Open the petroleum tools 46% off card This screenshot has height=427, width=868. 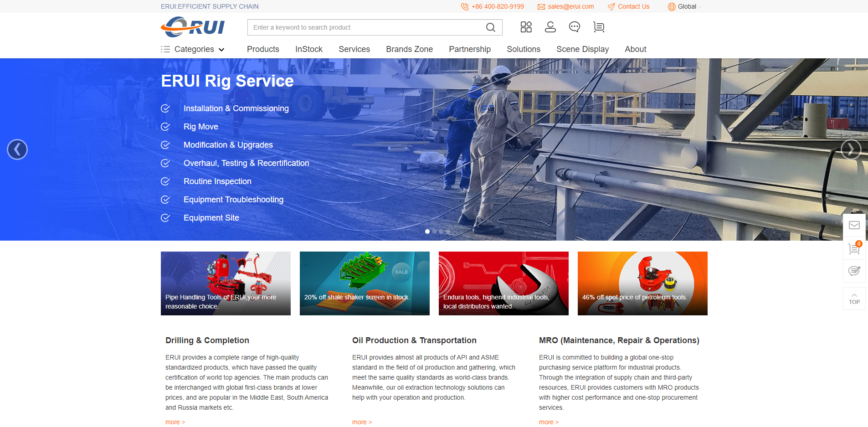pyautogui.click(x=642, y=283)
